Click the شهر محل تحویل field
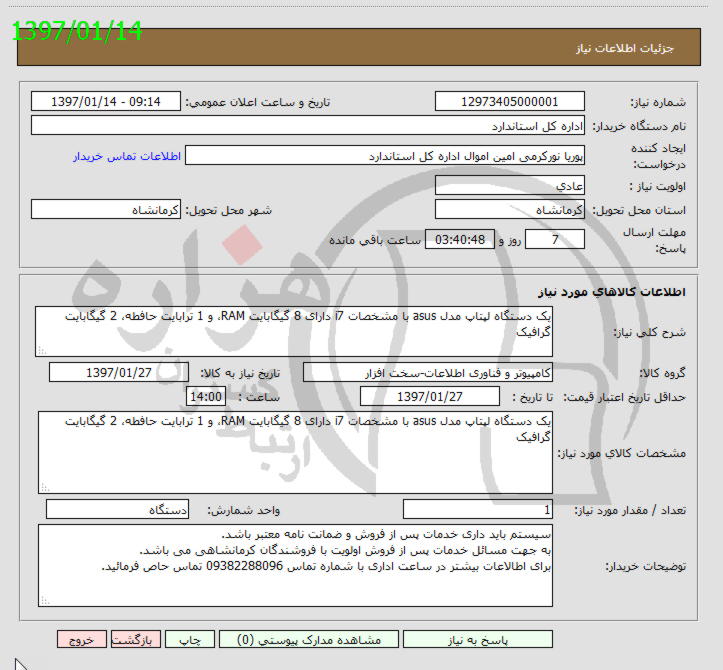The image size is (723, 670). [106, 209]
